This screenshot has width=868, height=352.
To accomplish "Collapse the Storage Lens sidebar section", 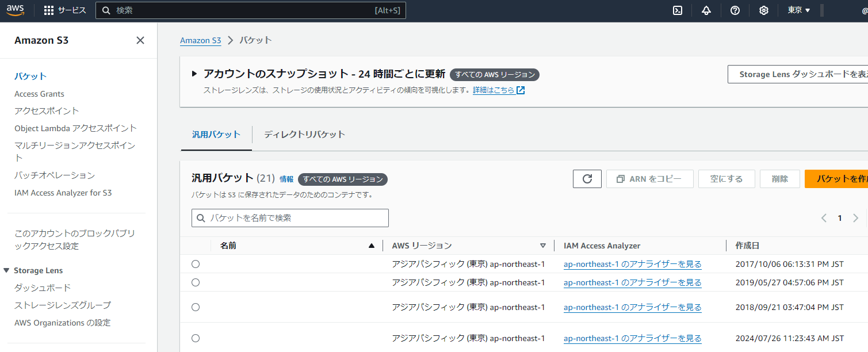I will 7,270.
